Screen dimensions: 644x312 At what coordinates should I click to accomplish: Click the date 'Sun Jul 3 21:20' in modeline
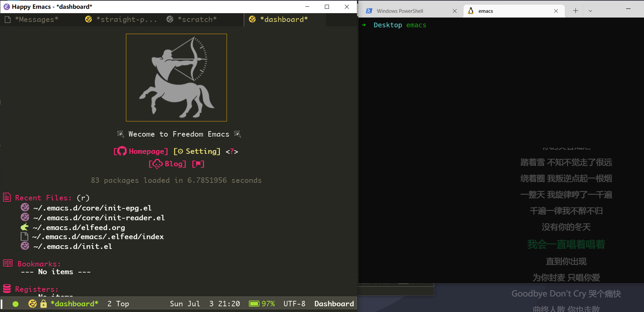(205, 304)
